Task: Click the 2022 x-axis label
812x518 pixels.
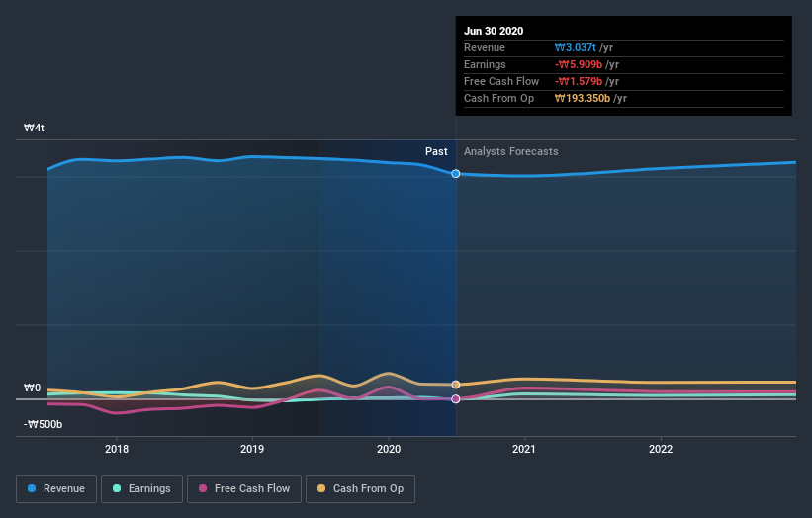Action: pyautogui.click(x=661, y=449)
